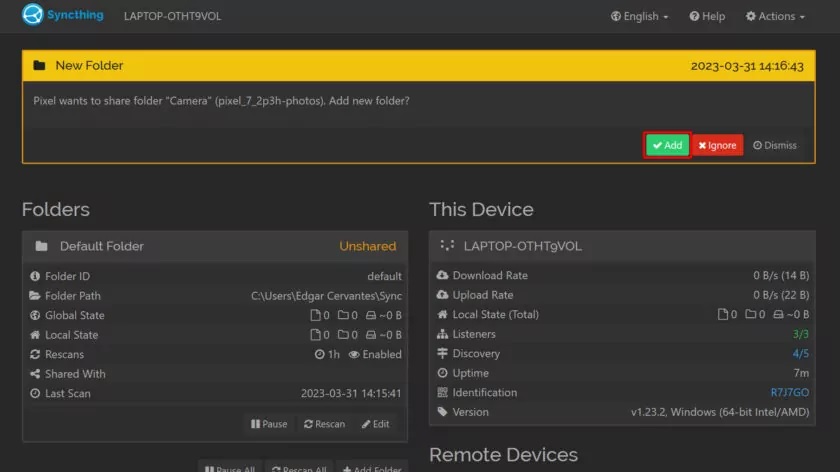Open the Help menu link
The height and width of the screenshot is (472, 840).
click(x=707, y=16)
